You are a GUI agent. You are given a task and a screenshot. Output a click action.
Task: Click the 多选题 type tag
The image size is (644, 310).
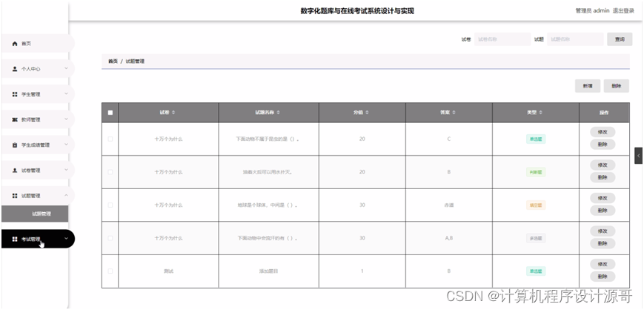[x=536, y=238]
